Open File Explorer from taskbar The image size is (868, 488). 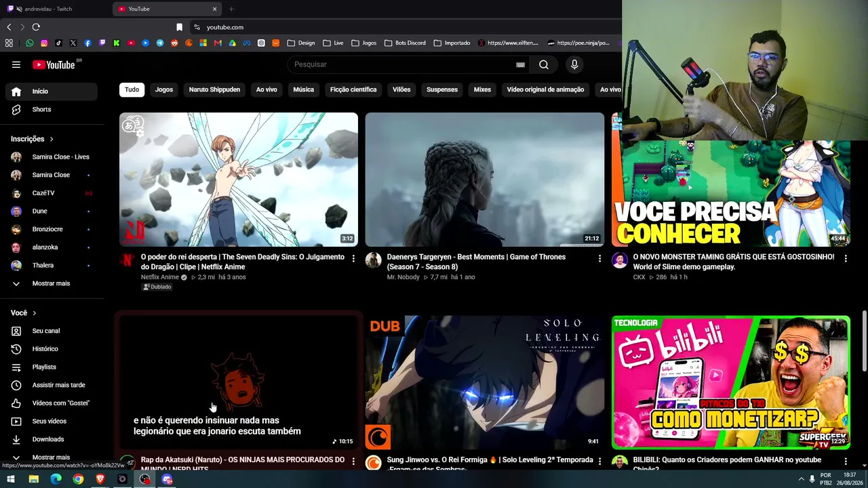pos(33,479)
